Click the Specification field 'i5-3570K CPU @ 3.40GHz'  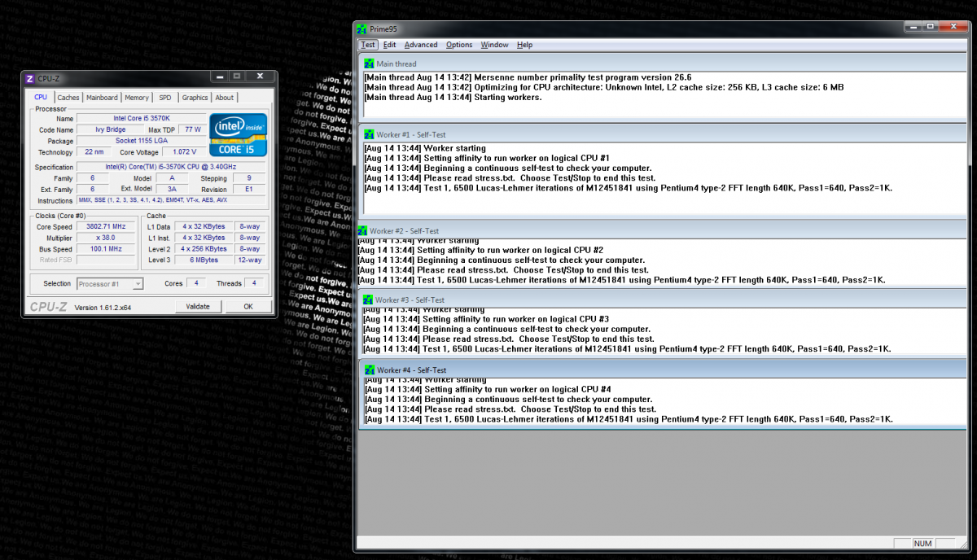(171, 167)
